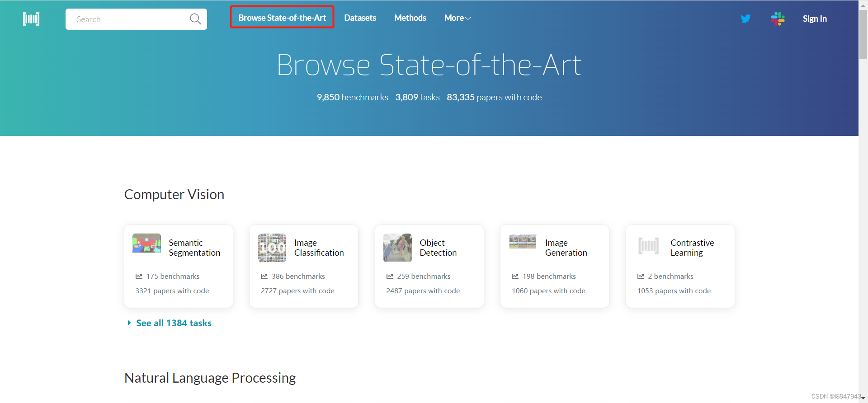The width and height of the screenshot is (868, 403).
Task: Click chart icon beside 175 benchmarks
Action: [x=139, y=276]
